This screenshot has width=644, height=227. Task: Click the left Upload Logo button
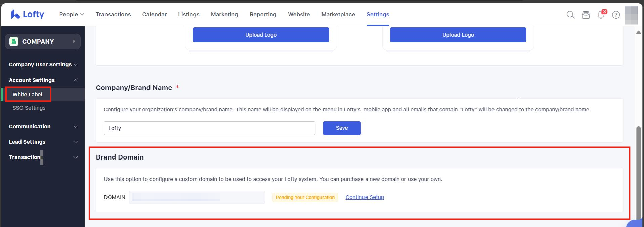pos(261,35)
